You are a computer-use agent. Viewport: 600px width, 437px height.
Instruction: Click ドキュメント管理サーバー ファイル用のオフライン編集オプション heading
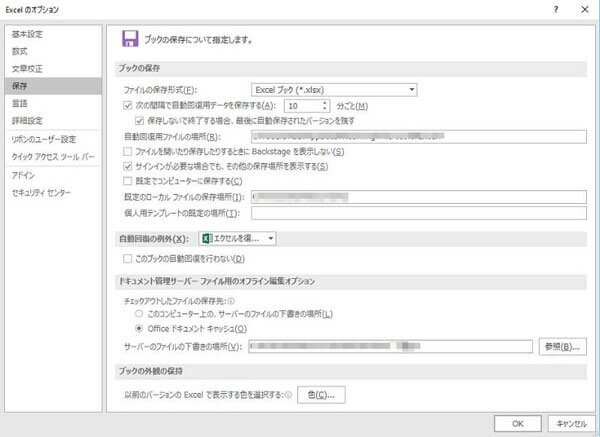click(x=217, y=281)
